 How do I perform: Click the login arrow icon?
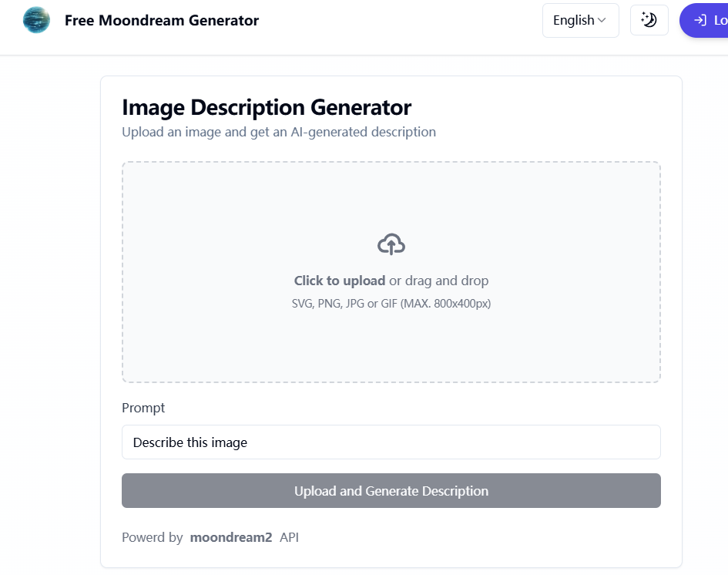pos(700,21)
